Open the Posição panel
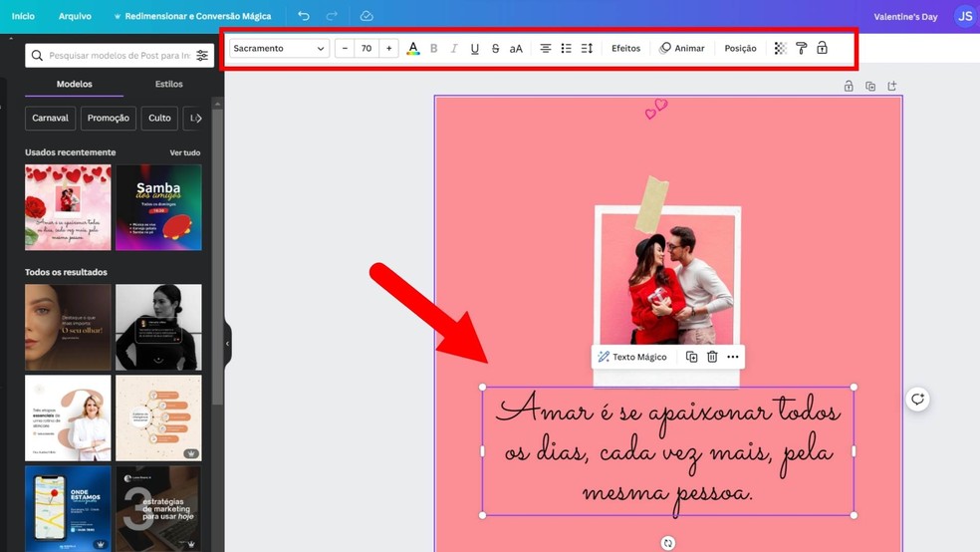The width and height of the screenshot is (980, 552). coord(740,48)
